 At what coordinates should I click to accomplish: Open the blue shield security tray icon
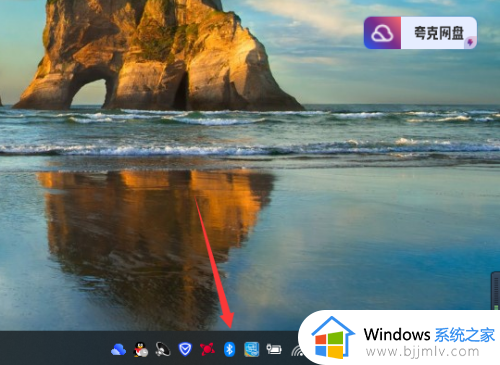click(x=185, y=349)
